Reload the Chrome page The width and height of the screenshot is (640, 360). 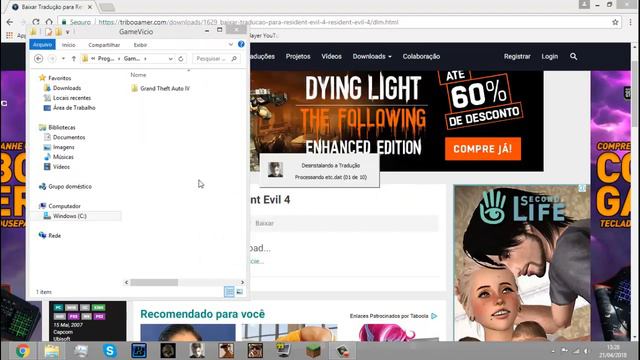[36, 22]
